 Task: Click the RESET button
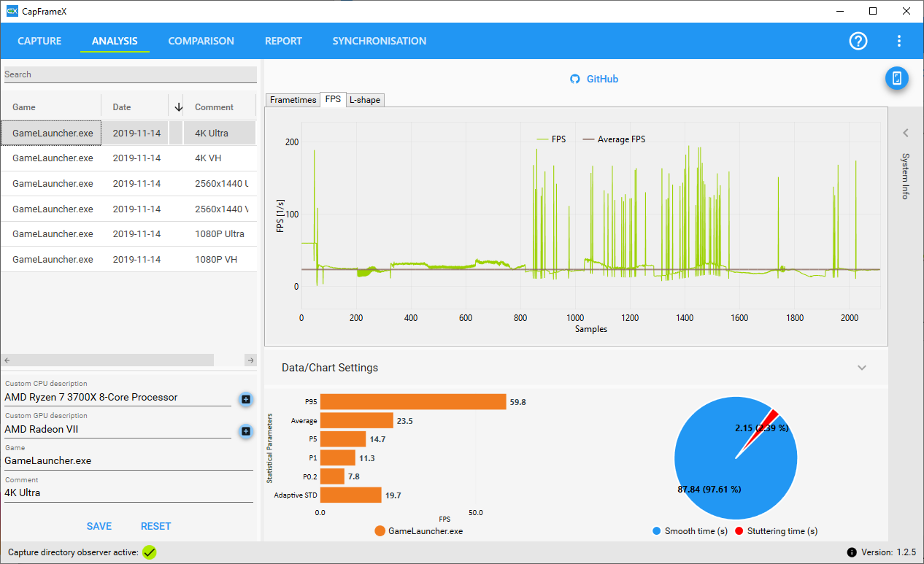tap(155, 526)
